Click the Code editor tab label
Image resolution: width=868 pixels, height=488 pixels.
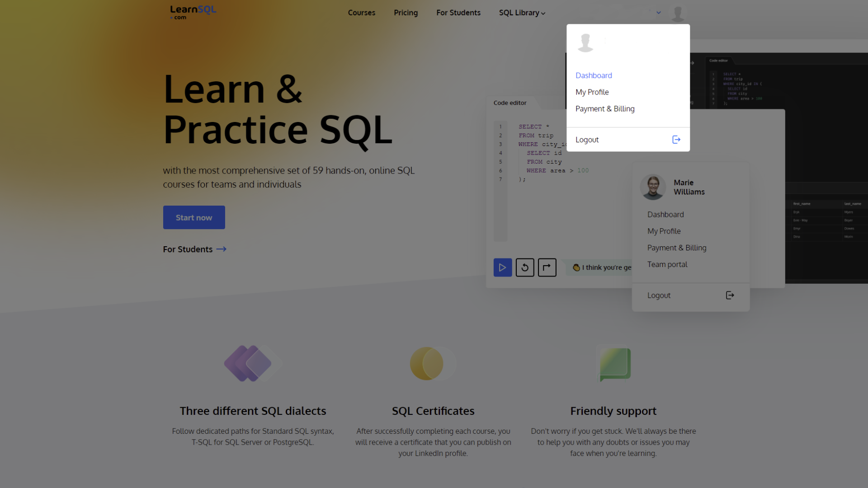click(x=510, y=103)
